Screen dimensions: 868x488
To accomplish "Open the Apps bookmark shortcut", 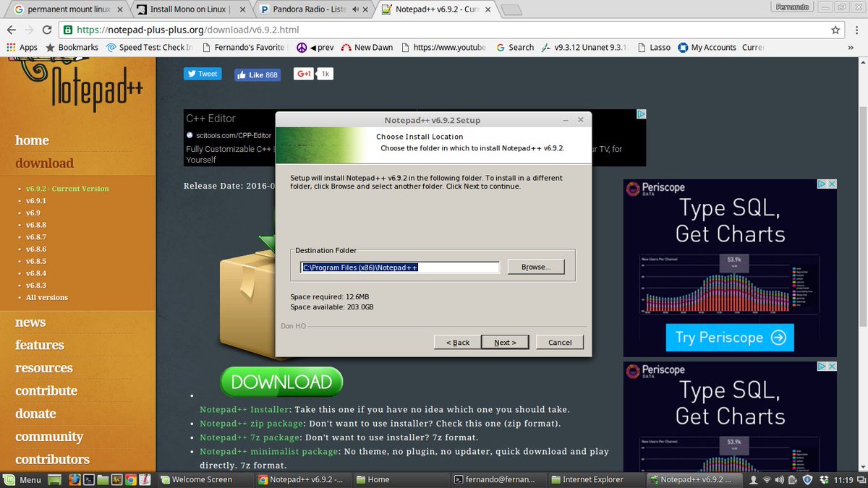I will [22, 48].
